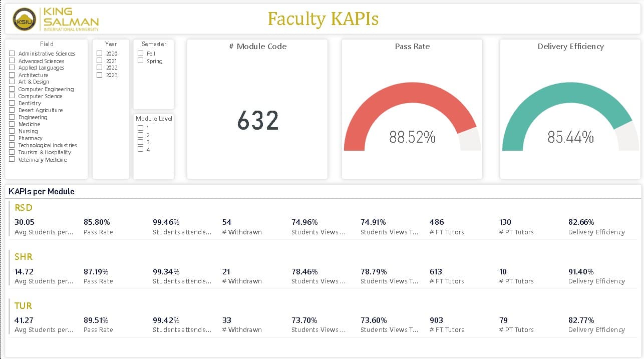The width and height of the screenshot is (644, 359).
Task: Select Tourism & Hospitality checkbox
Action: click(12, 152)
